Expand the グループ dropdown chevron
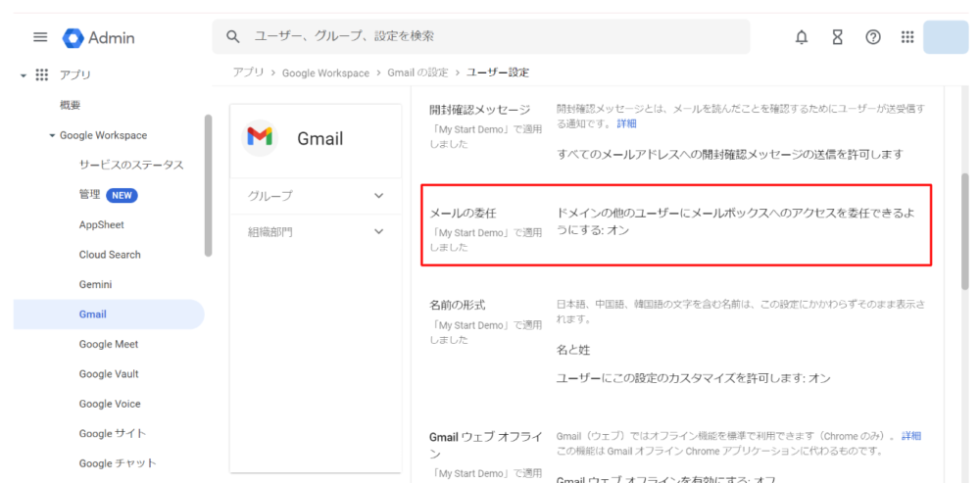 pyautogui.click(x=378, y=196)
